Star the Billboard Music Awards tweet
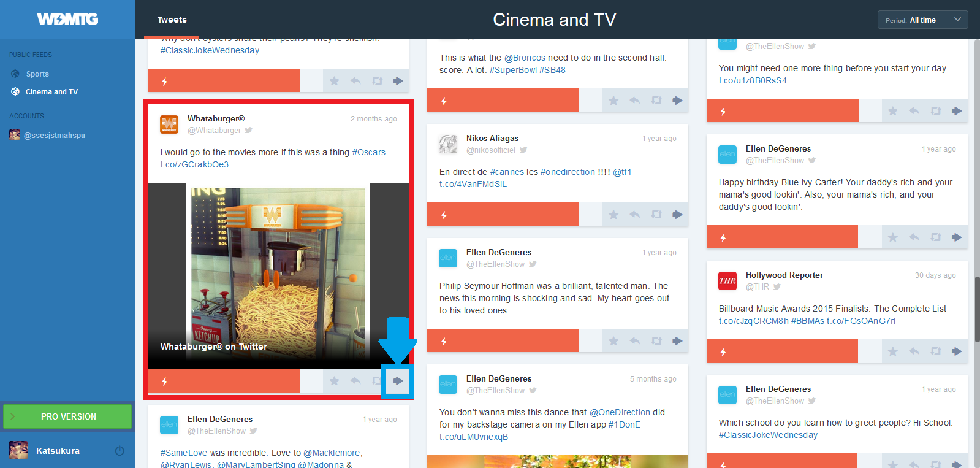The image size is (980, 468). (893, 351)
